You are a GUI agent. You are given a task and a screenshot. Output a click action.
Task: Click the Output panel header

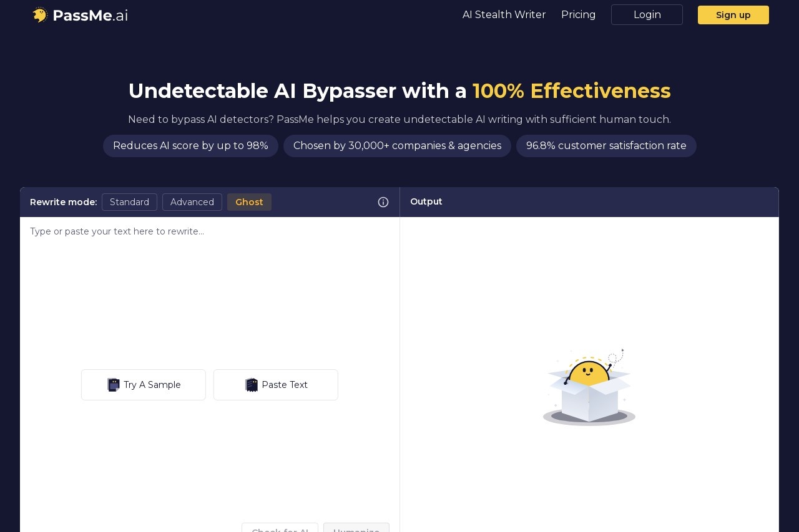[x=589, y=202]
